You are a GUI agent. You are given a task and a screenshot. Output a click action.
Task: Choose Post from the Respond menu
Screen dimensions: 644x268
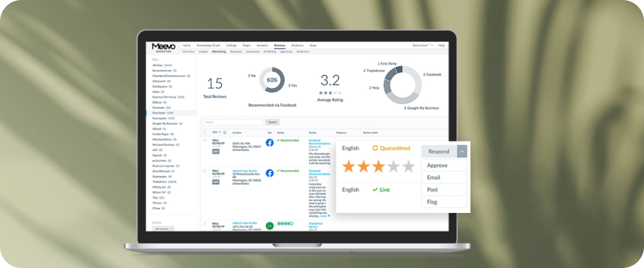444,189
